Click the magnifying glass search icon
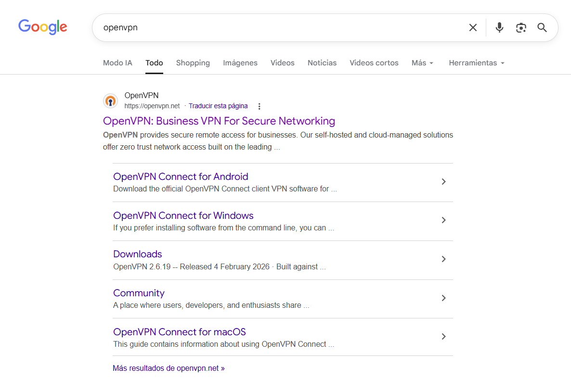The width and height of the screenshot is (571, 392). pos(542,28)
